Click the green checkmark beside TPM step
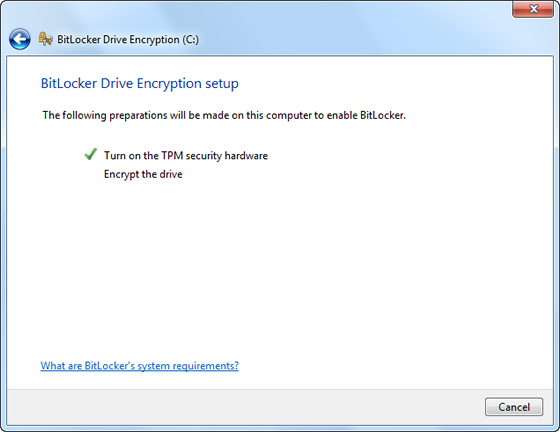This screenshot has width=560, height=432. 91,154
